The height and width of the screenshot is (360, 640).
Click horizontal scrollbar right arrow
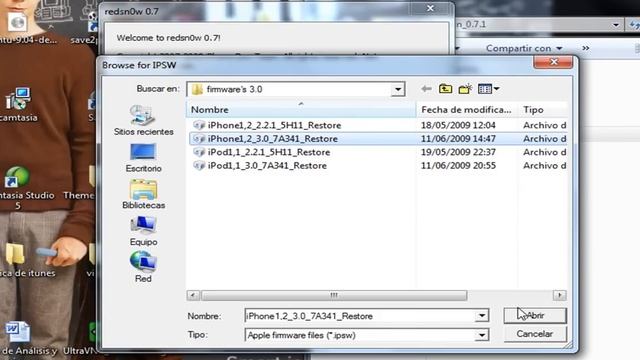(x=560, y=295)
